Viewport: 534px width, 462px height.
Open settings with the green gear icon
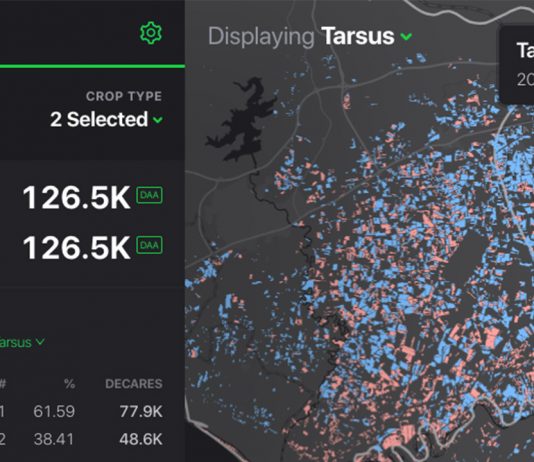151,33
